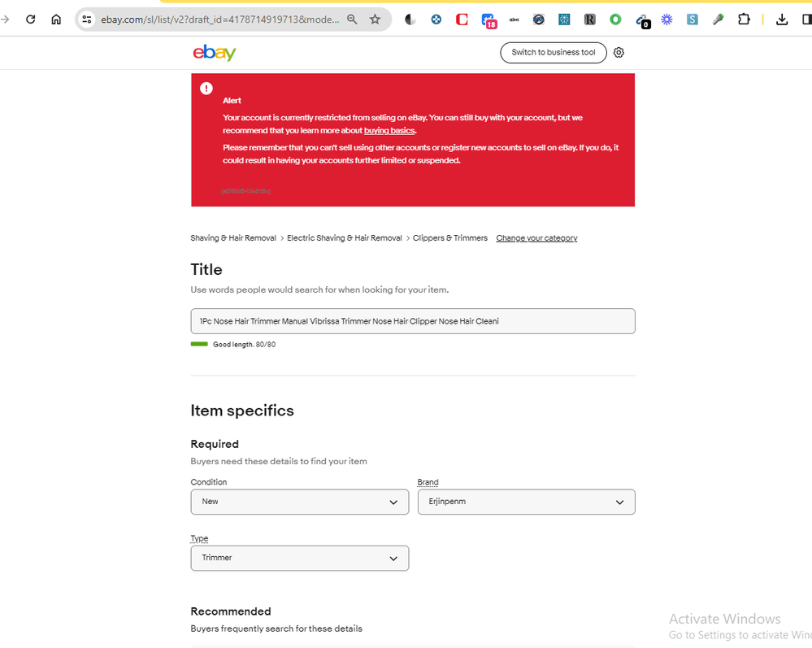This screenshot has width=812, height=648.
Task: Click the Title section heading
Action: (x=206, y=269)
